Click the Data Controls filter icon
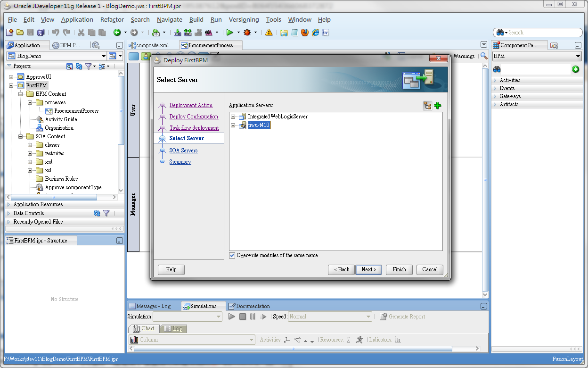 click(106, 213)
